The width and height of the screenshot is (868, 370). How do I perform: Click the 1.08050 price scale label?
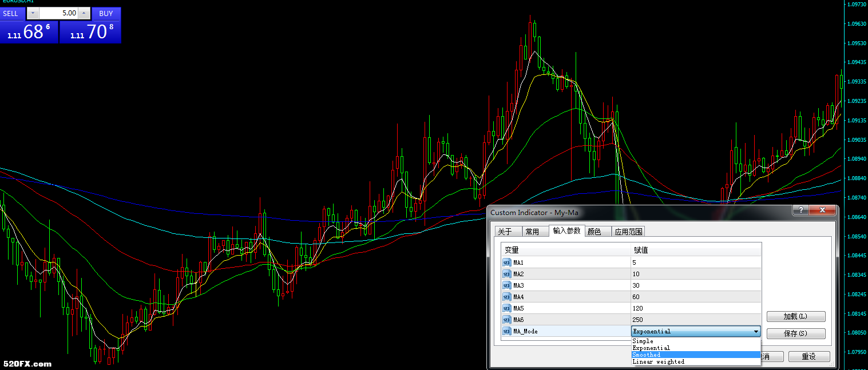click(x=856, y=332)
